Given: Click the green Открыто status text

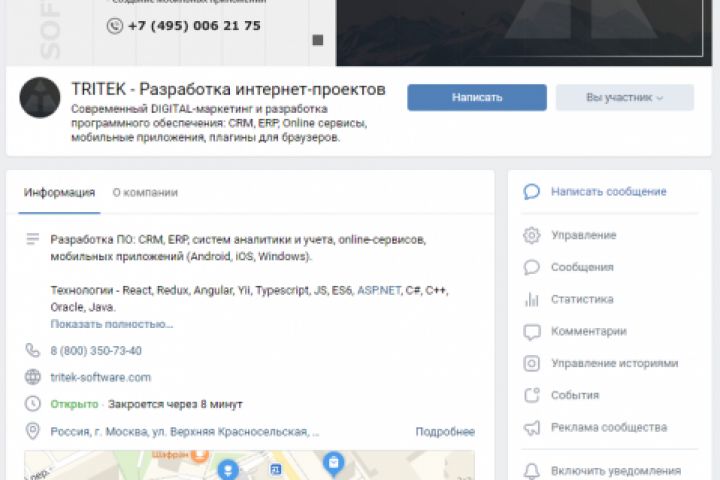Looking at the screenshot, I should 74,404.
